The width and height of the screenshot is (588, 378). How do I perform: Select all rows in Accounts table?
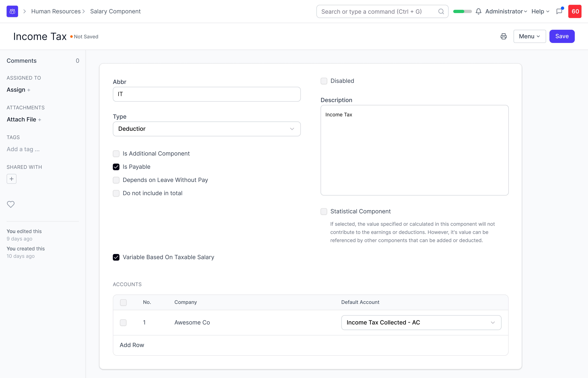click(x=123, y=302)
